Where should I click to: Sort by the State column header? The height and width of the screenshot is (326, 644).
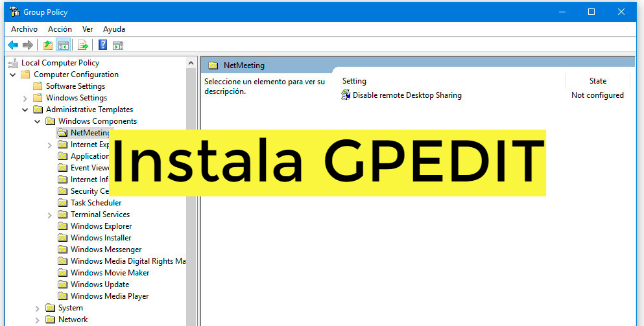pos(597,81)
